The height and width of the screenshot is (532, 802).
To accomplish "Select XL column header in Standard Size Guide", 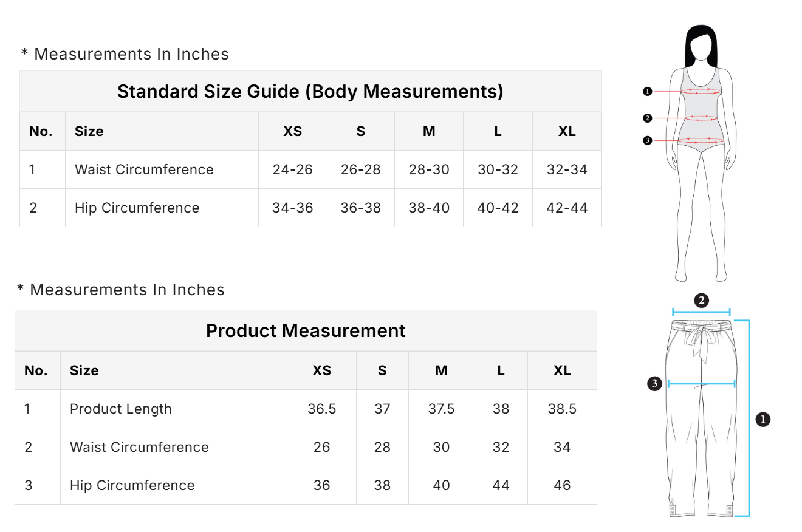I will coord(567,131).
